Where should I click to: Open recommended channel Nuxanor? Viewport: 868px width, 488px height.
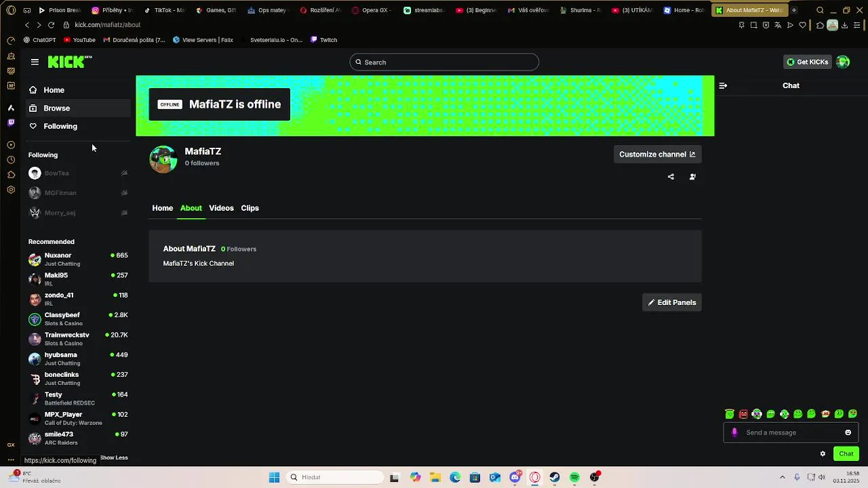pos(78,260)
